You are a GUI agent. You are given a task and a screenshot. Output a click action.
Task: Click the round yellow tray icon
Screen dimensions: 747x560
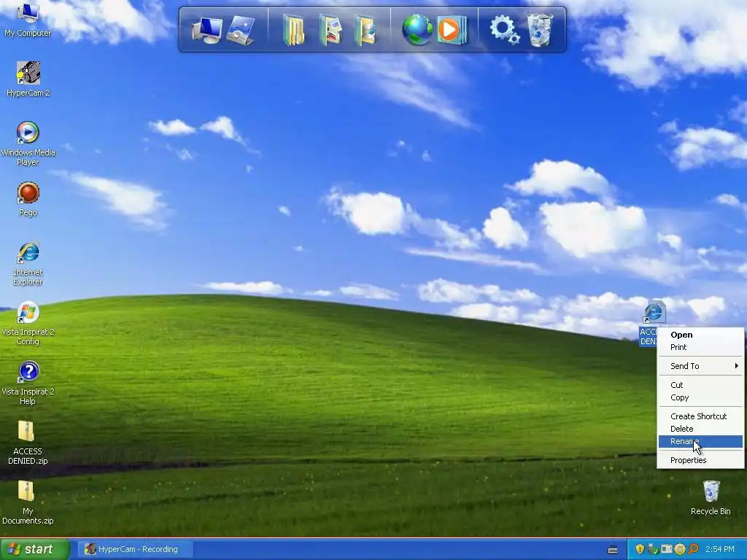pos(680,549)
